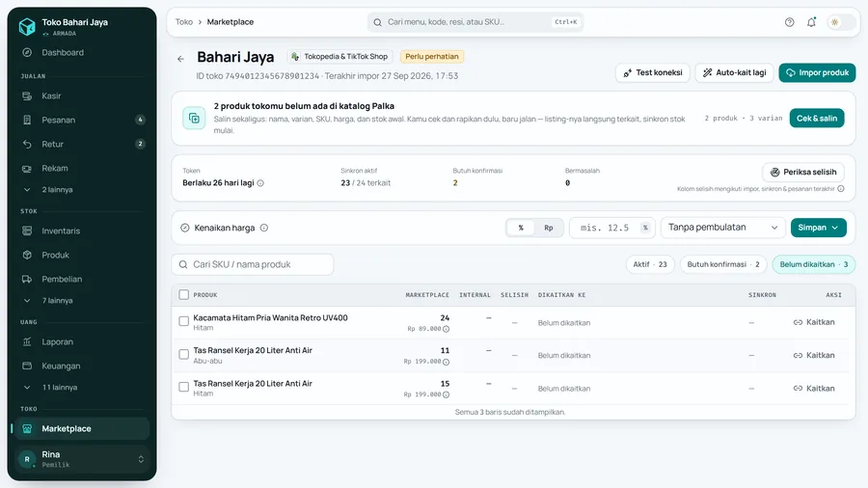Image resolution: width=868 pixels, height=488 pixels.
Task: Focus the price increase value field
Action: (612, 228)
